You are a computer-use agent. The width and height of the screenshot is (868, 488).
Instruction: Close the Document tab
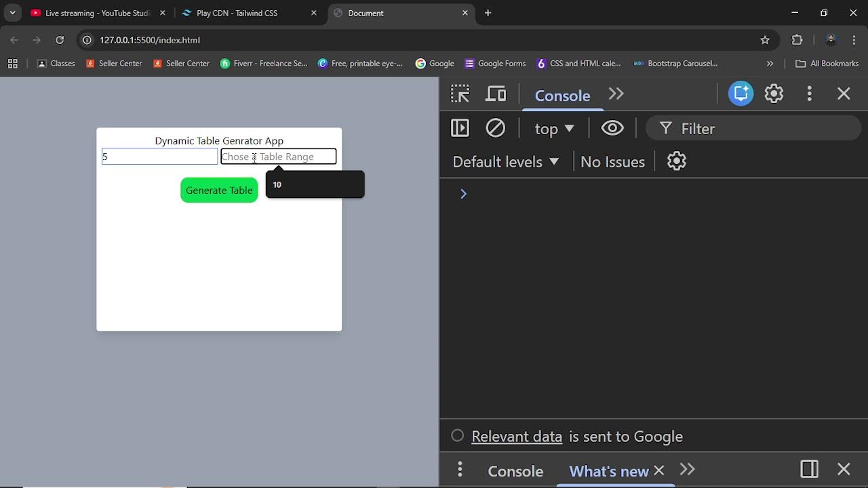[x=465, y=13]
